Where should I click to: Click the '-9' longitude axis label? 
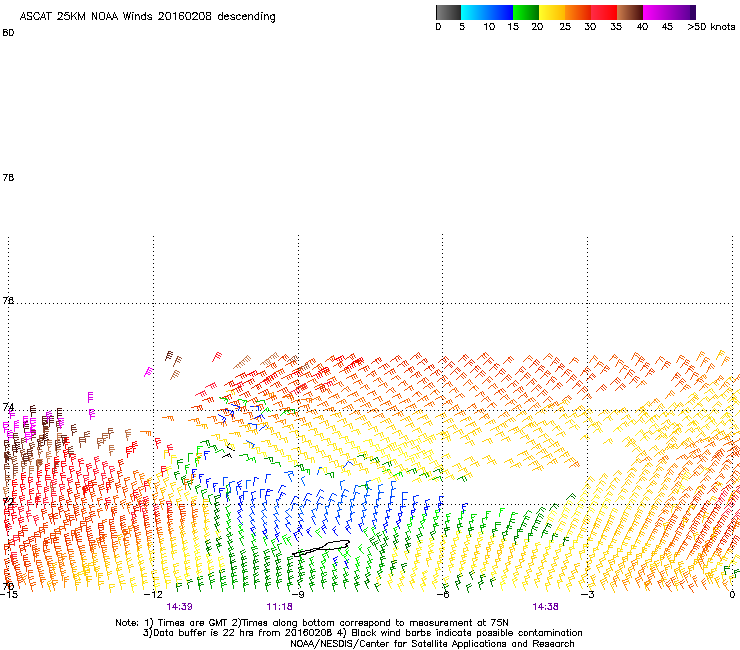point(298,595)
